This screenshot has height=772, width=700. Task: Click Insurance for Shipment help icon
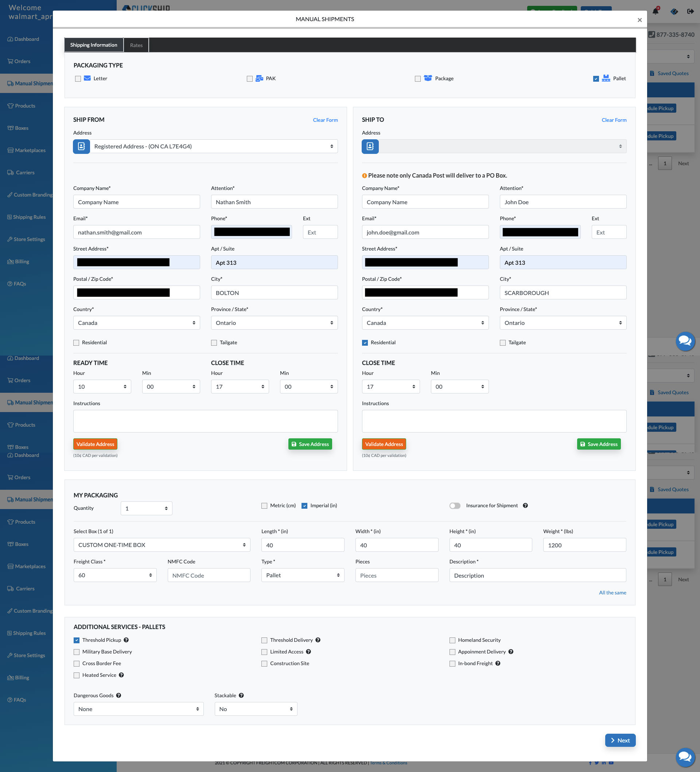tap(525, 505)
